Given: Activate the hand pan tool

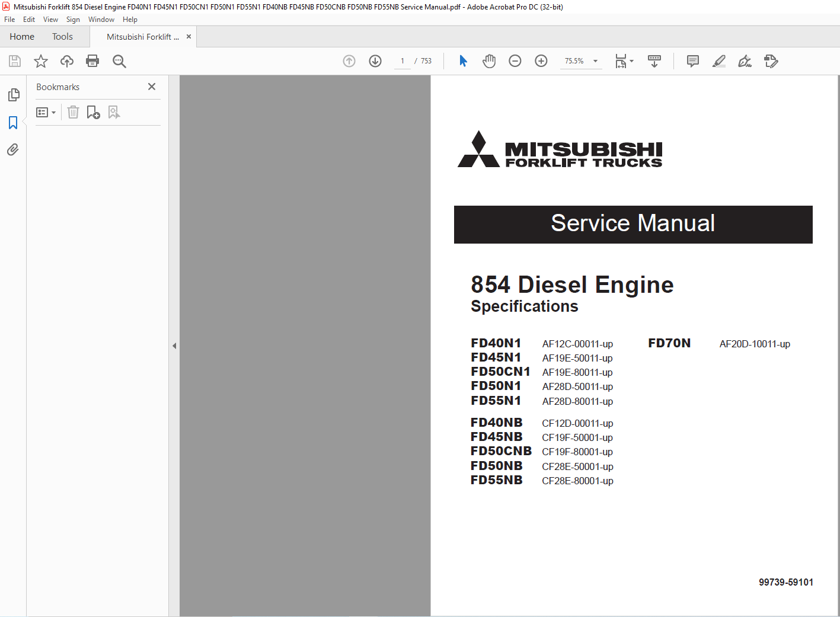Looking at the screenshot, I should coord(489,61).
